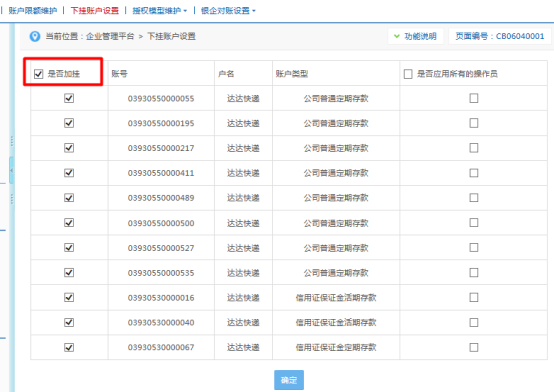
Task: Select account number 03930550000535
Action: (x=161, y=273)
